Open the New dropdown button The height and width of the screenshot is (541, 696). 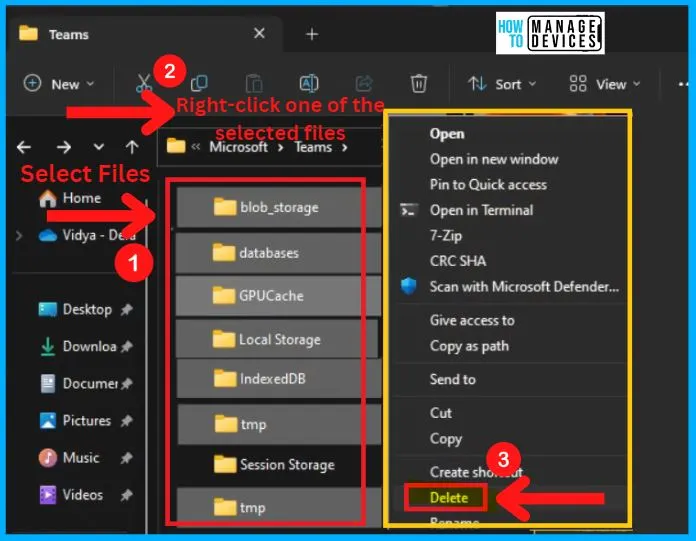click(x=59, y=84)
